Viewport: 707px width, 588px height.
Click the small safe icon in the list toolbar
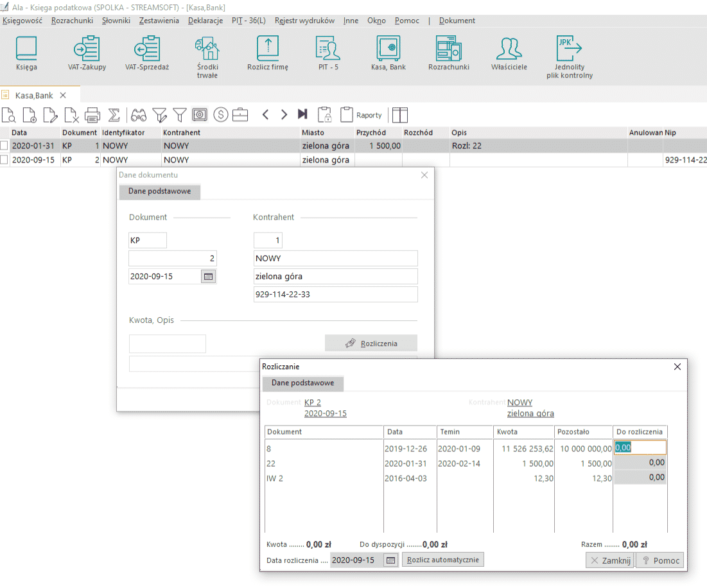tap(200, 115)
